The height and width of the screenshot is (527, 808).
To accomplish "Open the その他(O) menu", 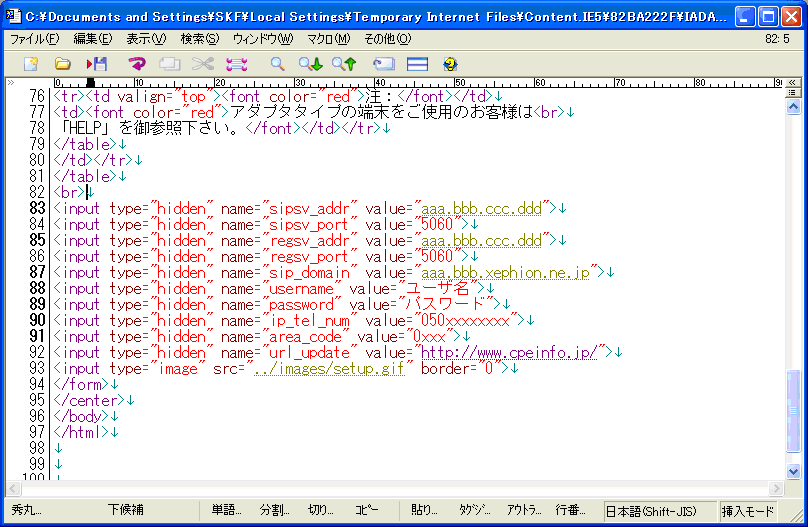I will pos(388,39).
